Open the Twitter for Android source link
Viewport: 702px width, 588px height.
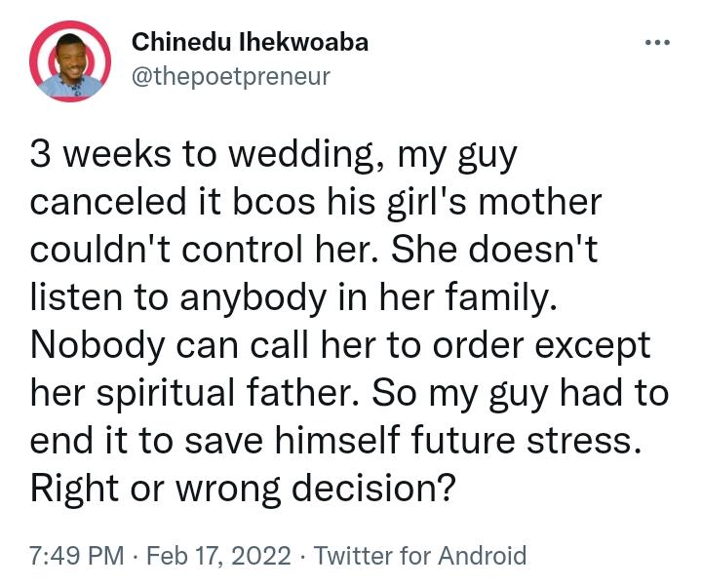[420, 555]
